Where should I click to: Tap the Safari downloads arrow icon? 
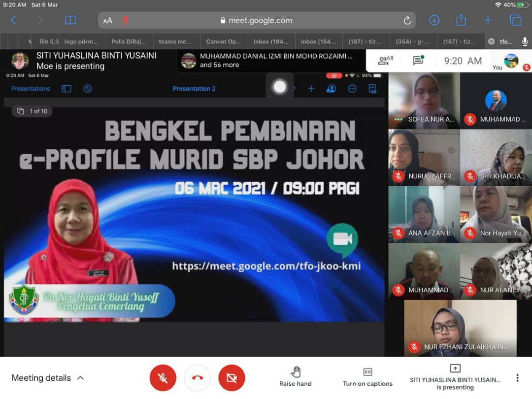click(x=434, y=20)
